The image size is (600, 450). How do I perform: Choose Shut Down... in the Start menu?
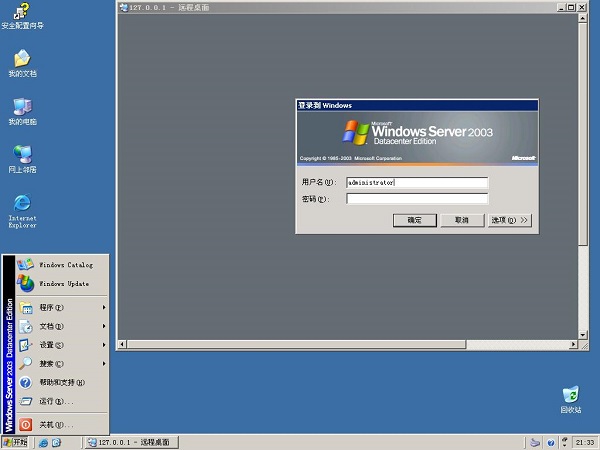point(62,425)
